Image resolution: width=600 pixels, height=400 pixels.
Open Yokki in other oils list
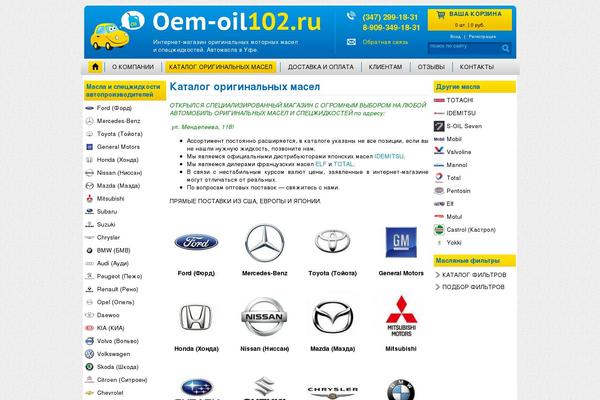(454, 243)
